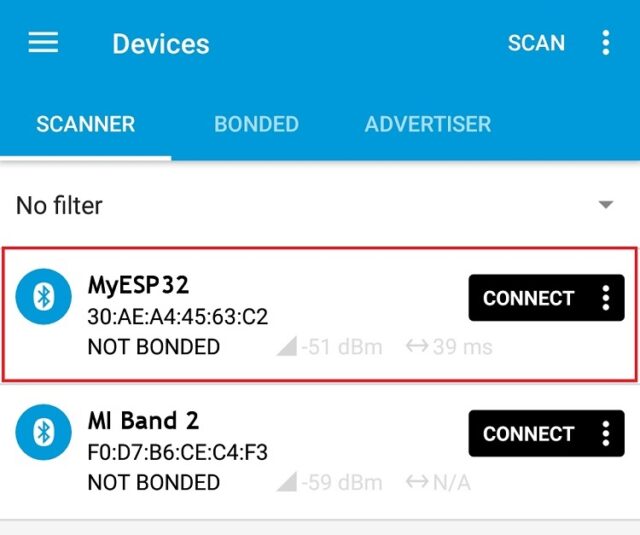Select the MI Band 2 MAC address F0:D7:B6:CE:C4:F3
The height and width of the screenshot is (535, 640).
coord(178,452)
